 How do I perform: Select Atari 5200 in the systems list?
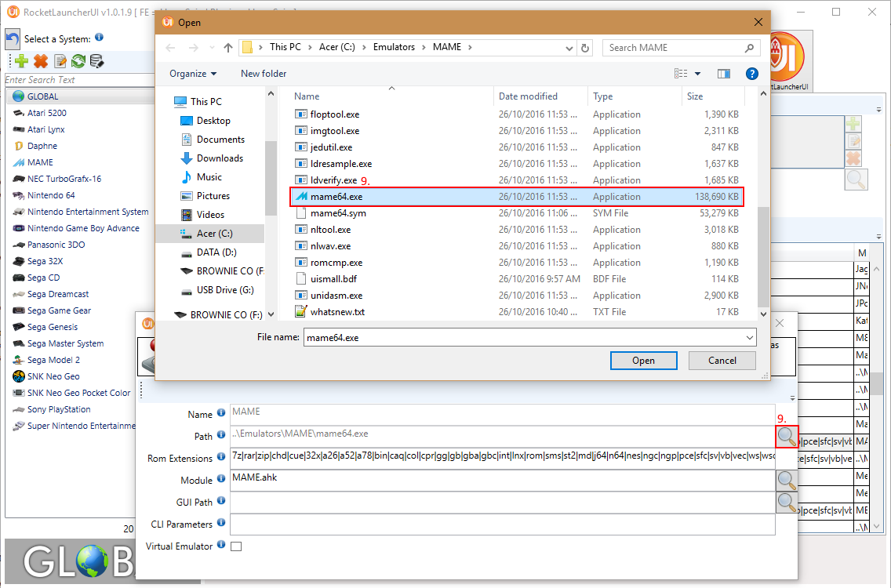click(x=46, y=113)
